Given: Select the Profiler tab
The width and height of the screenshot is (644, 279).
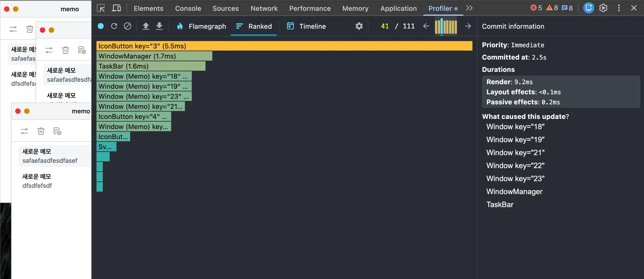Looking at the screenshot, I should [443, 8].
